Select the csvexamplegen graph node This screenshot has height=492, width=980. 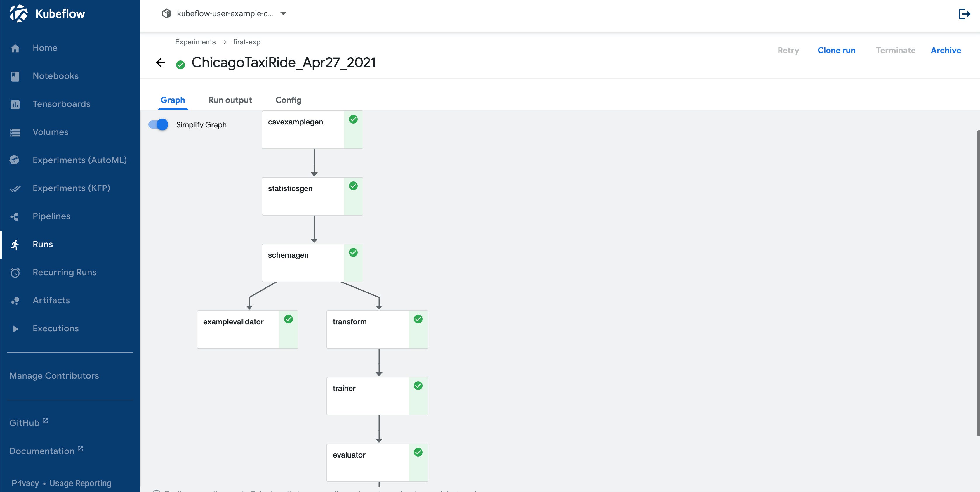pyautogui.click(x=312, y=130)
